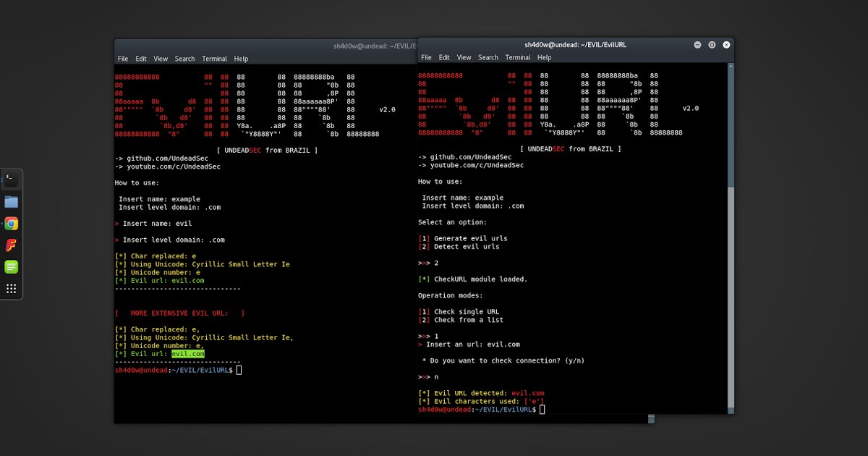This screenshot has height=456, width=868.
Task: Open the File menu in the EvilURL window
Action: [426, 57]
